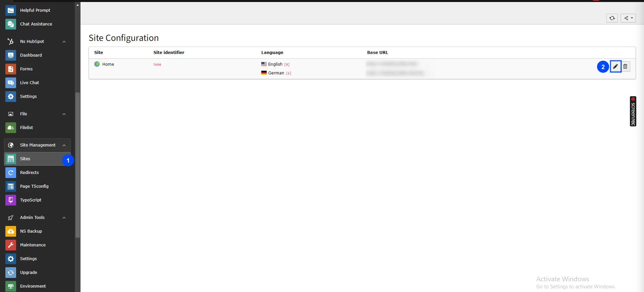Click the NS Backup label
644x292 pixels.
click(31, 231)
